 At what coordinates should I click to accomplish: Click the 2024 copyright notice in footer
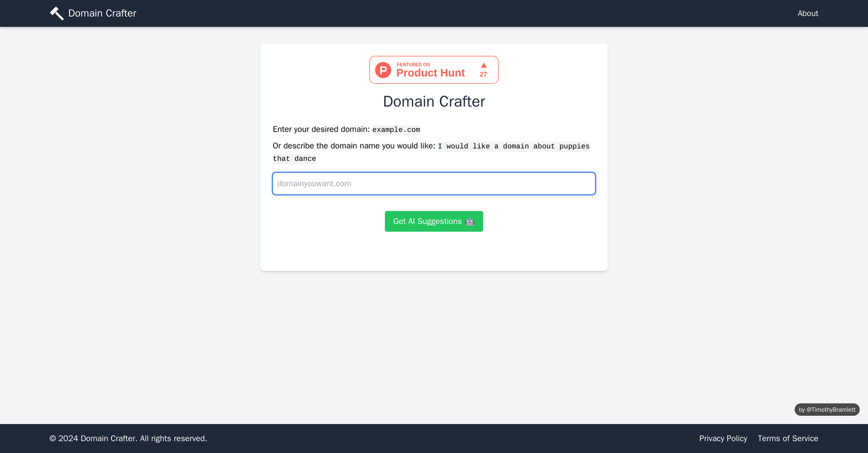128,438
